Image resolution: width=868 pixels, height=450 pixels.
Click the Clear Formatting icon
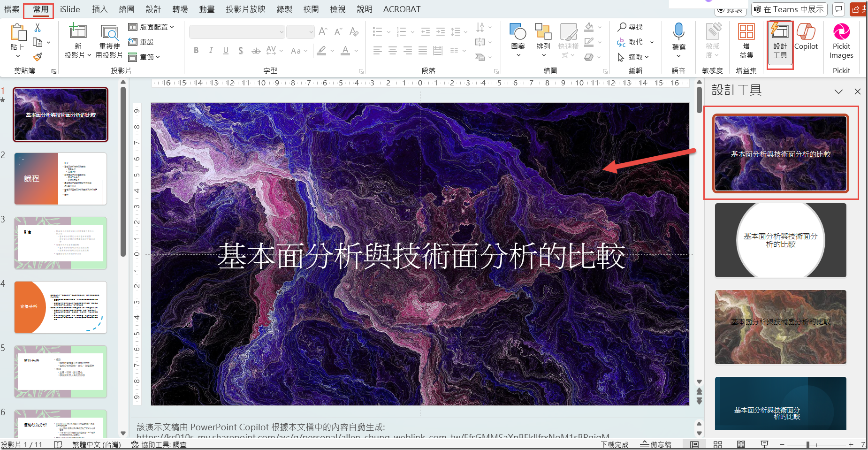[354, 31]
